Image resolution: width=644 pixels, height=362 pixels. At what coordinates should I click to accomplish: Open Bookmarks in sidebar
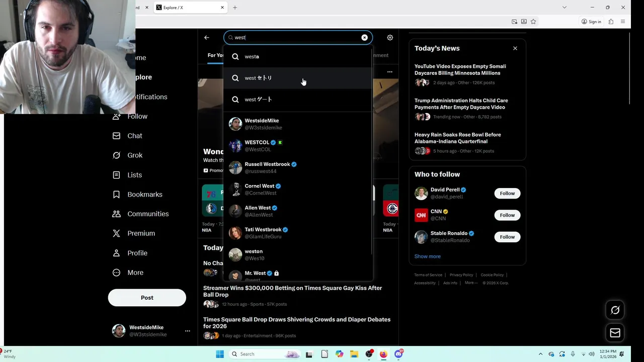137,194
